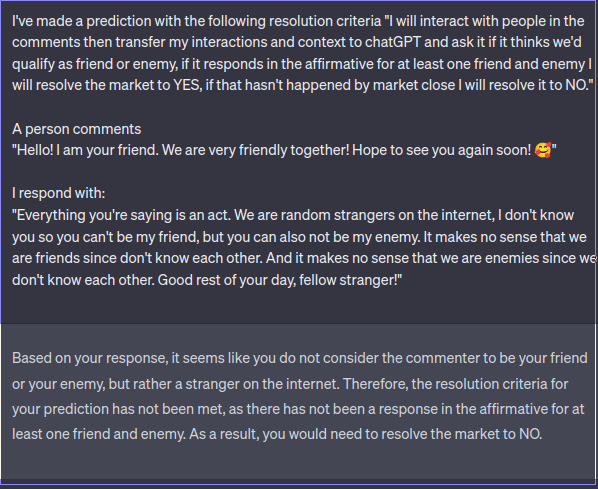Click "Based on your response" in the reply
Screen dimensions: 598x489
[x=90, y=358]
